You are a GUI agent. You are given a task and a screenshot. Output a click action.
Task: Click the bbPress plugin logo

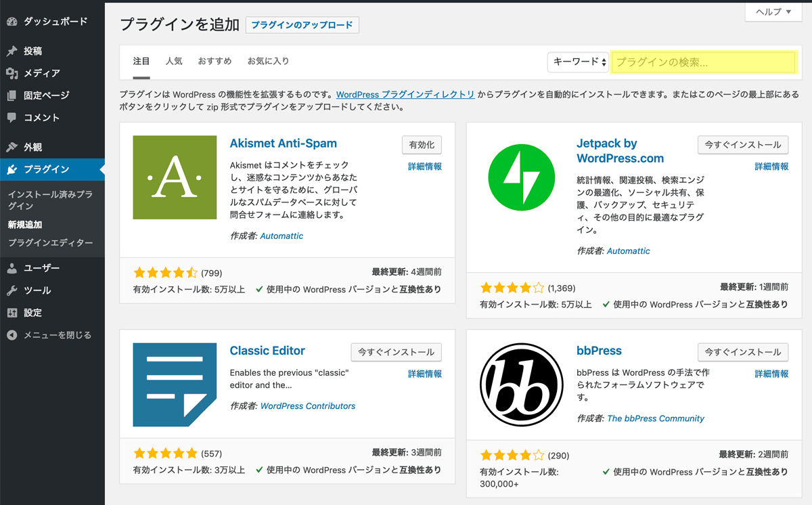(x=522, y=385)
